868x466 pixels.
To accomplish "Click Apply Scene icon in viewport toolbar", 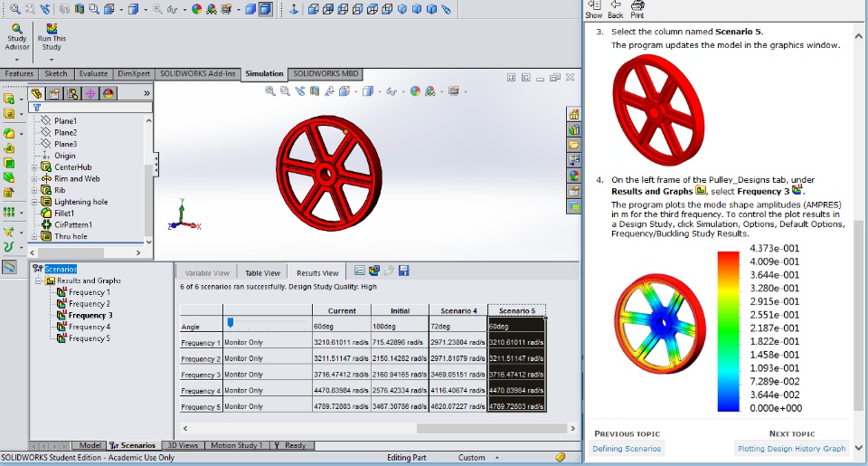I will tap(430, 90).
